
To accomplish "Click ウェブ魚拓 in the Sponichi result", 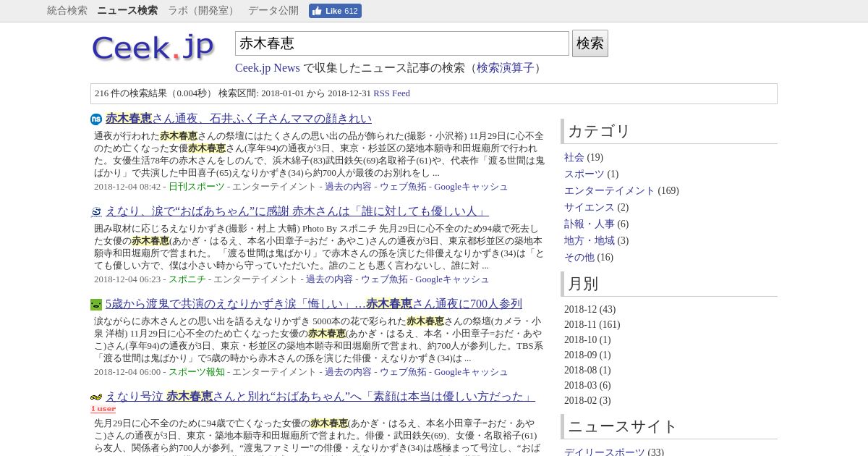I will pos(384,279).
